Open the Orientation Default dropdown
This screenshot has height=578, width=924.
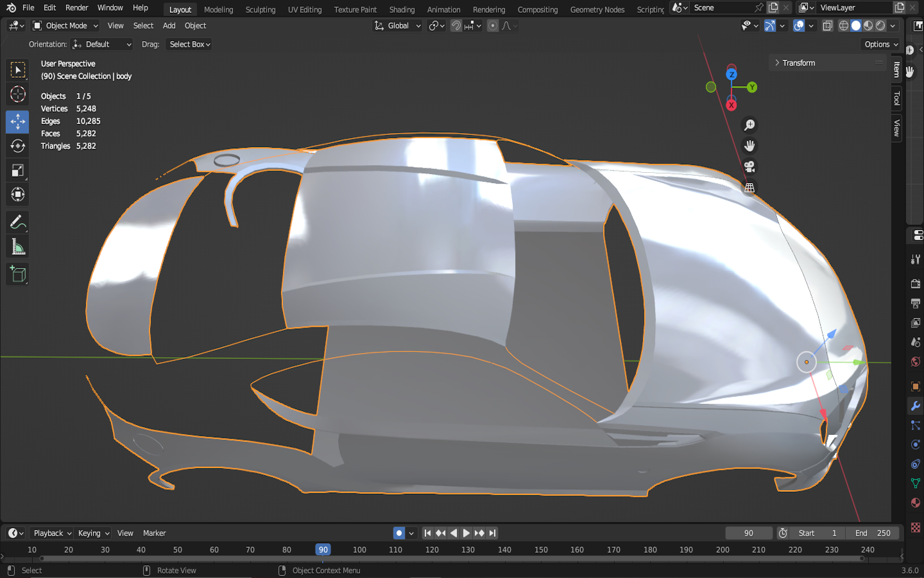[x=102, y=44]
